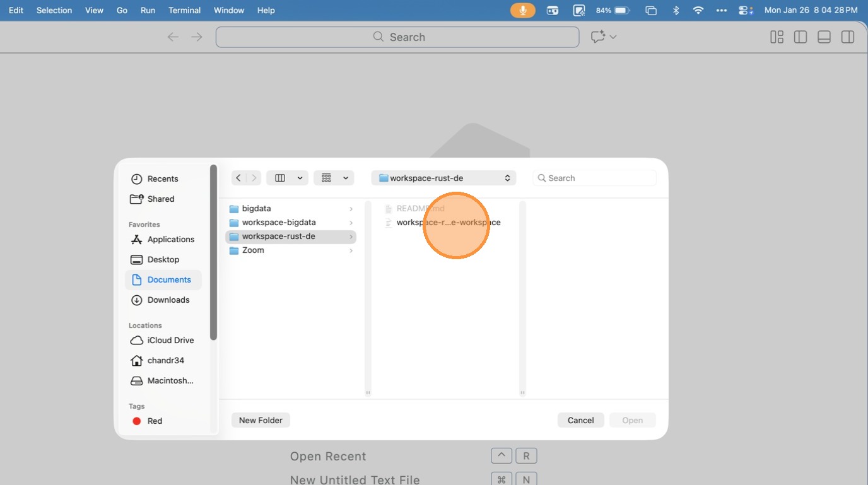868x485 pixels.
Task: Open the Wi-Fi status menu
Action: 698,10
